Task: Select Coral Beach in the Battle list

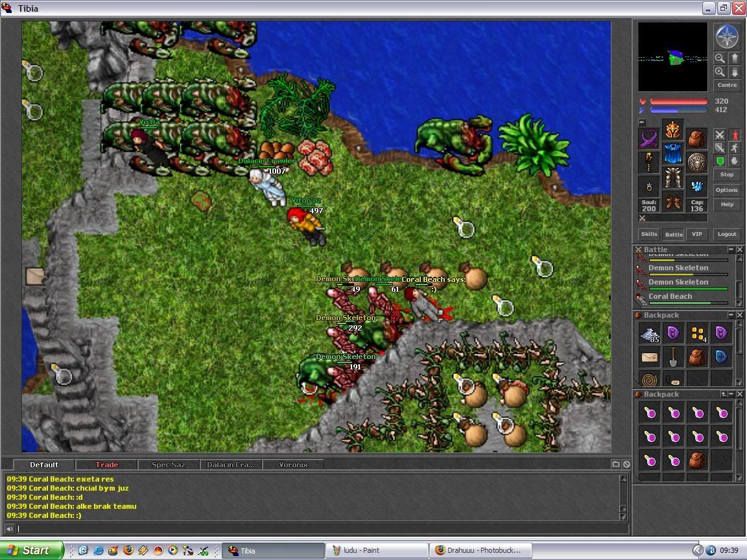Action: (x=682, y=298)
